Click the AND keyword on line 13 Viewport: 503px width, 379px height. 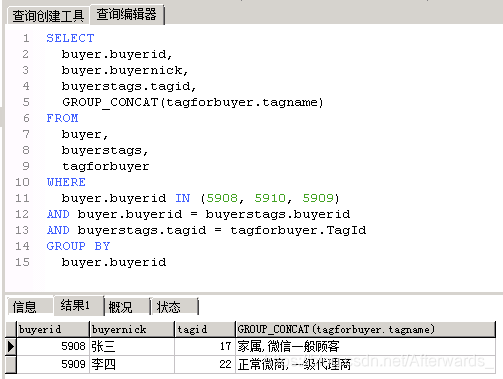58,230
